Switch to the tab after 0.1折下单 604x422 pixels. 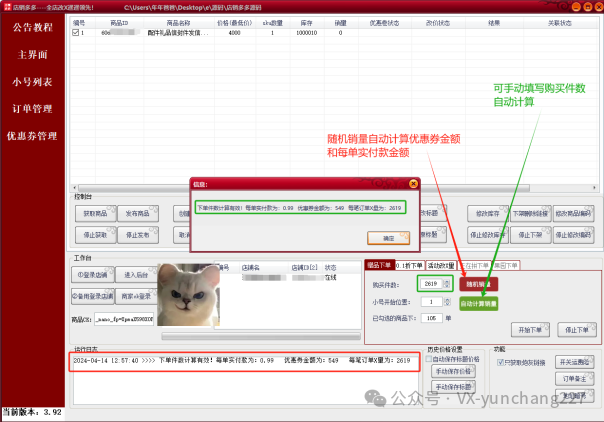(x=441, y=265)
